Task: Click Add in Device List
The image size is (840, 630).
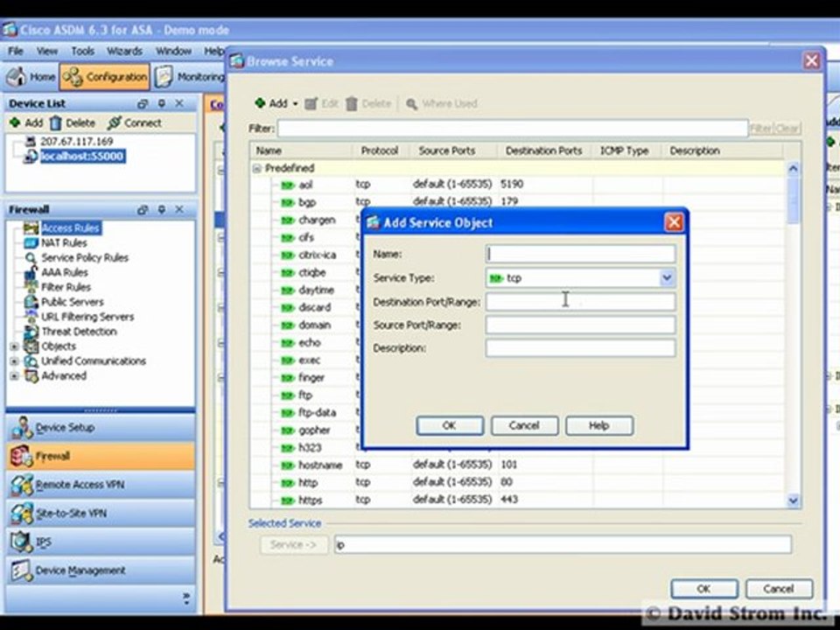Action: pyautogui.click(x=26, y=122)
